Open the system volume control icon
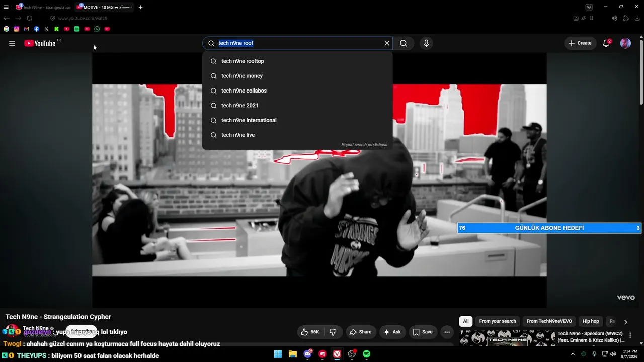The image size is (644, 362). tap(613, 354)
